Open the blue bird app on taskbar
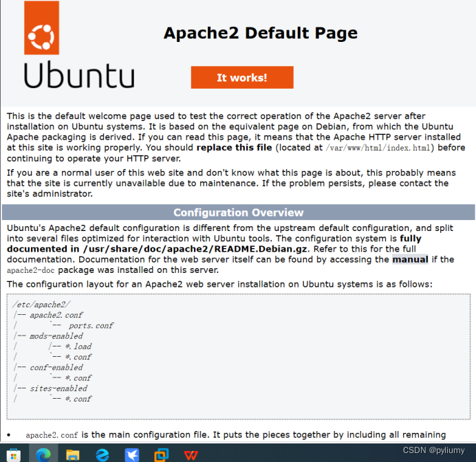This screenshot has width=476, height=462. pos(132,455)
